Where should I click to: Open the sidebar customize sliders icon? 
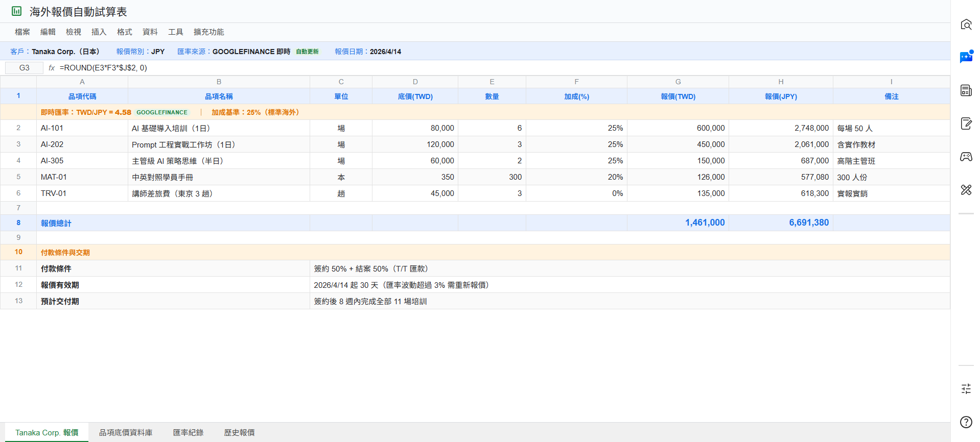click(966, 389)
